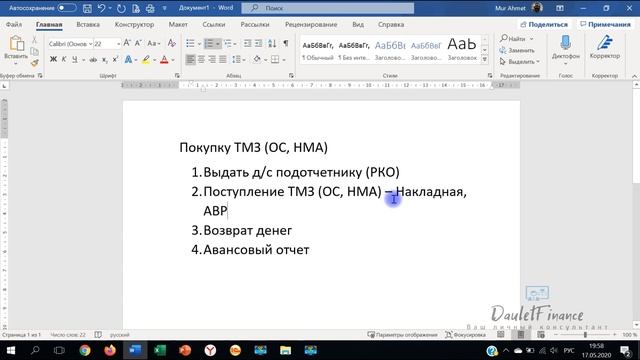This screenshot has height=360, width=640.
Task: Apply superscript formatting
Action: (115, 60)
